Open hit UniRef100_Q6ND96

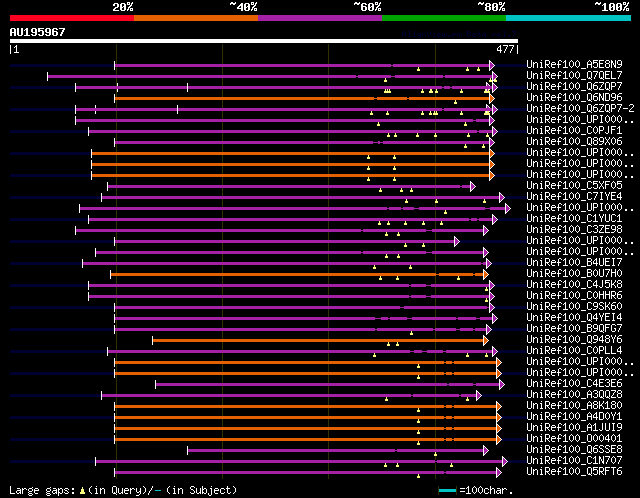pos(574,97)
